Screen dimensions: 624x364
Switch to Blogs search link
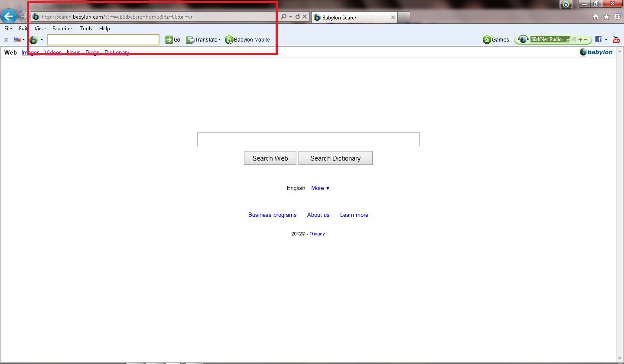[92, 52]
